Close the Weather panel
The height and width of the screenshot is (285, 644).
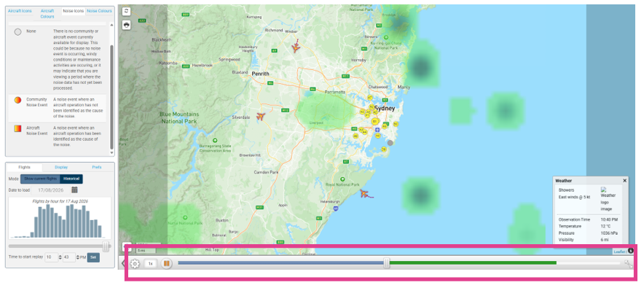pyautogui.click(x=625, y=181)
